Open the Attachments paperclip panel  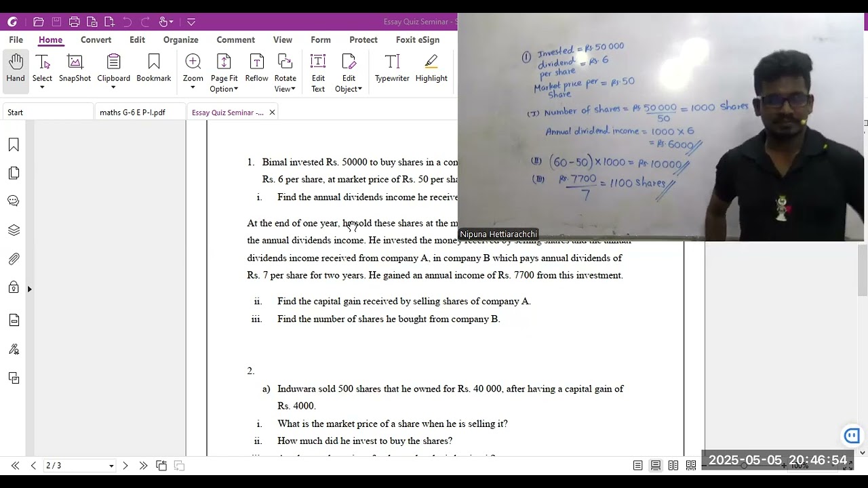pos(14,259)
